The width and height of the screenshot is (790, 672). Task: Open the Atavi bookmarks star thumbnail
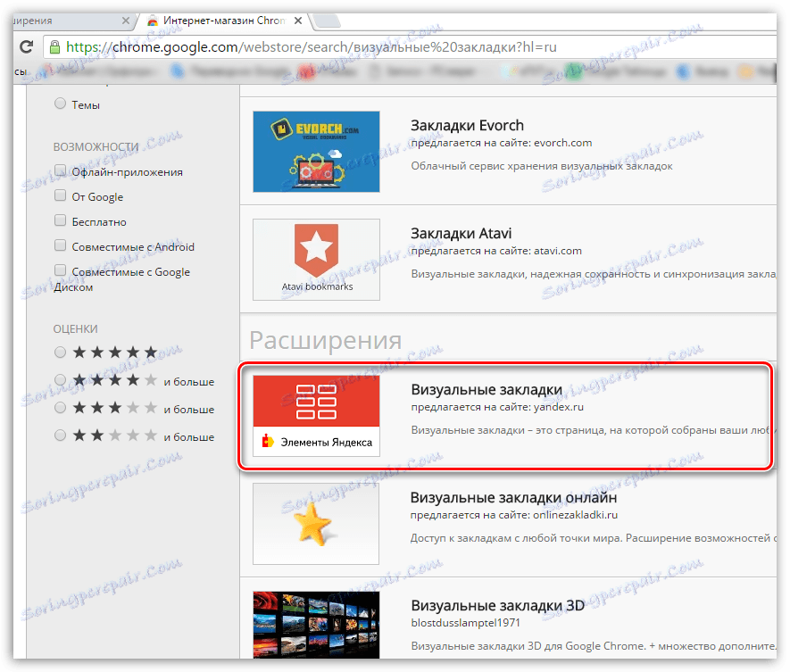[316, 260]
